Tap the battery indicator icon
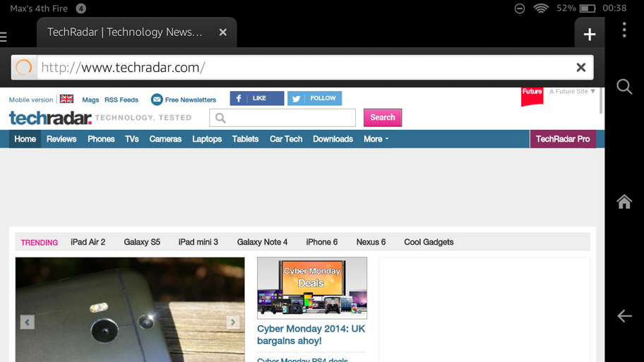The image size is (644, 362). 588,8
